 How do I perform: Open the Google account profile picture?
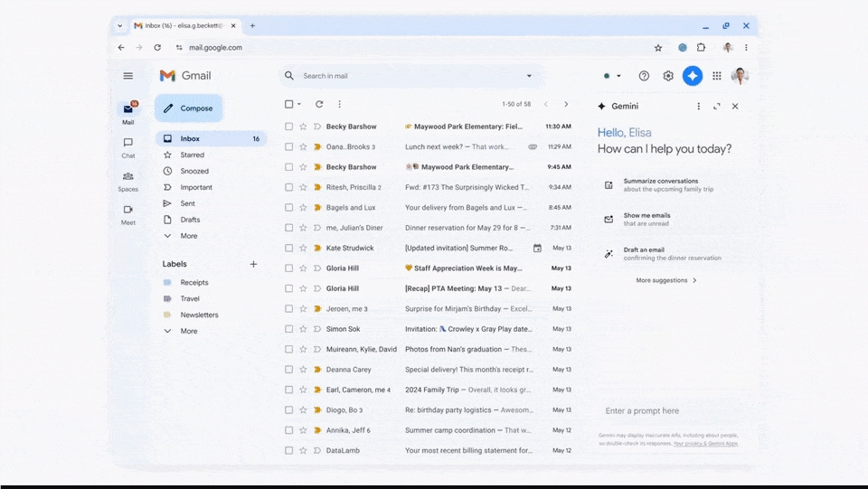(740, 76)
